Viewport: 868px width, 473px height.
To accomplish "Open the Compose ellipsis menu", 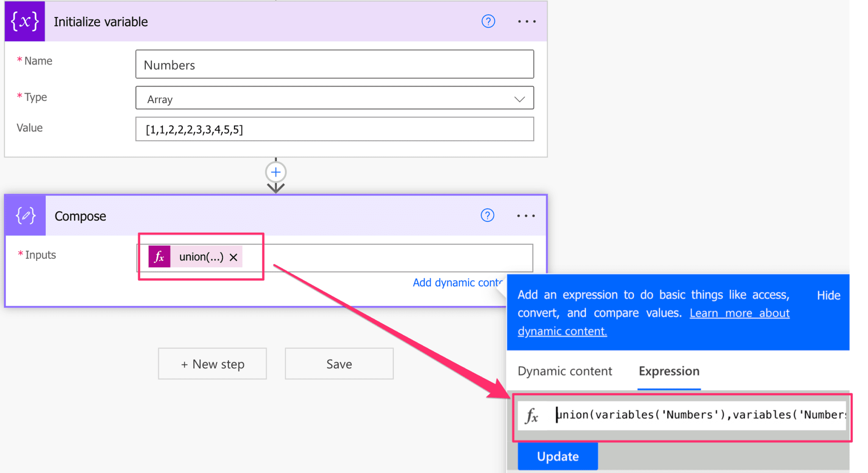I will coord(525,216).
